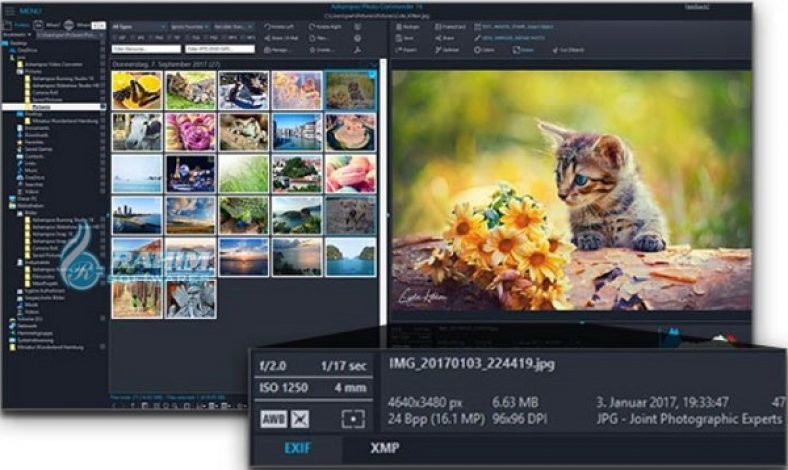Switch to the EXIF tab
This screenshot has height=470, width=788.
(x=299, y=449)
